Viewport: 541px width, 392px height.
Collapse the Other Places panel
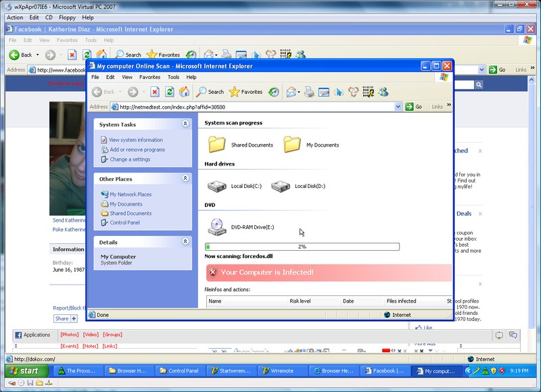185,178
